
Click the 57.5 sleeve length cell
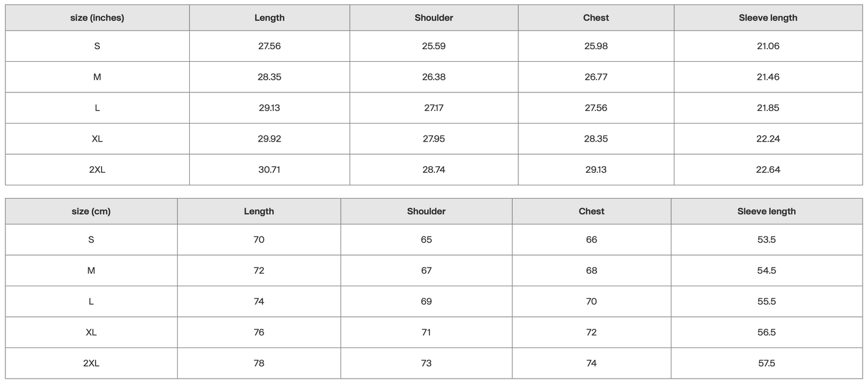766,363
